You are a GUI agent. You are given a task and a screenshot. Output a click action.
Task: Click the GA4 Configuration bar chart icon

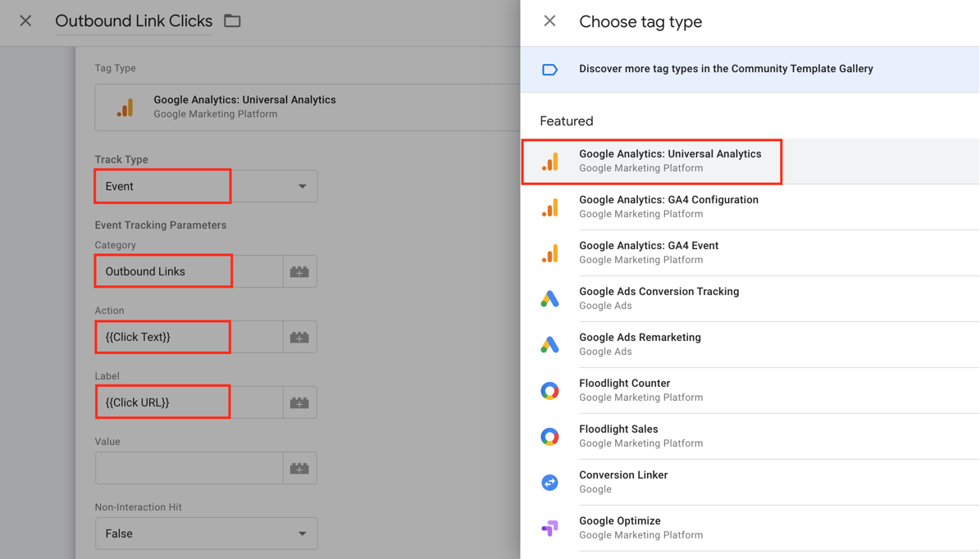coord(550,207)
